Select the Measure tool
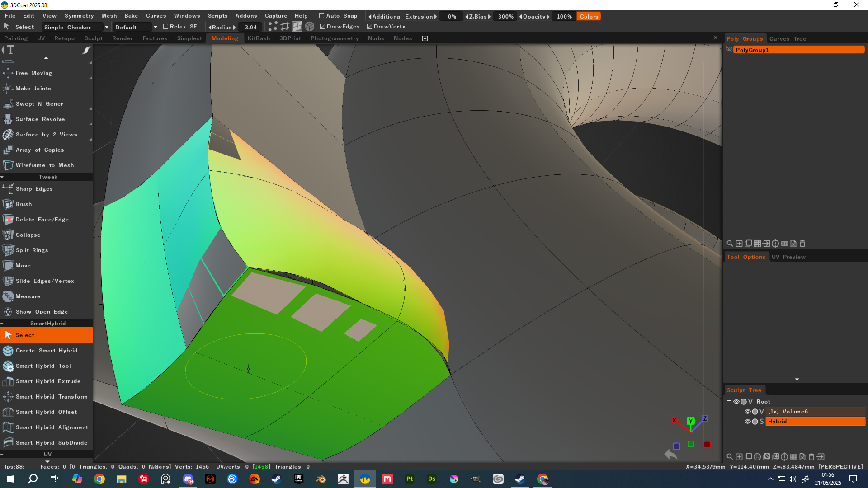This screenshot has height=488, width=868. tap(28, 296)
